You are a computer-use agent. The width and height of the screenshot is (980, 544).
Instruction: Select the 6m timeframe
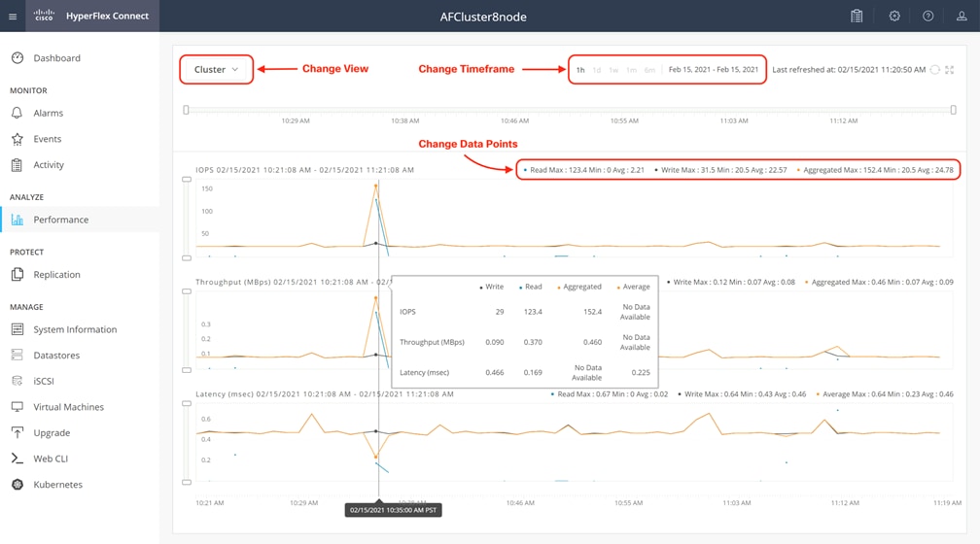(649, 70)
